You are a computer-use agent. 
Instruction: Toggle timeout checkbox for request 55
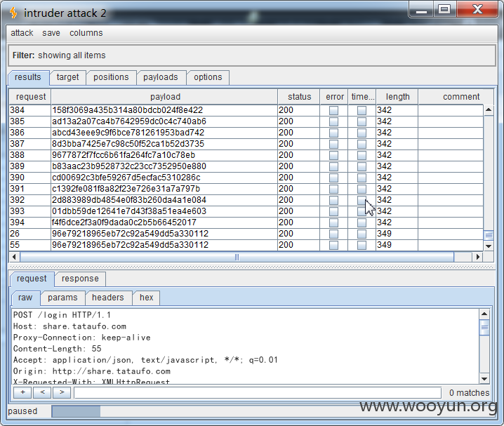tap(362, 246)
